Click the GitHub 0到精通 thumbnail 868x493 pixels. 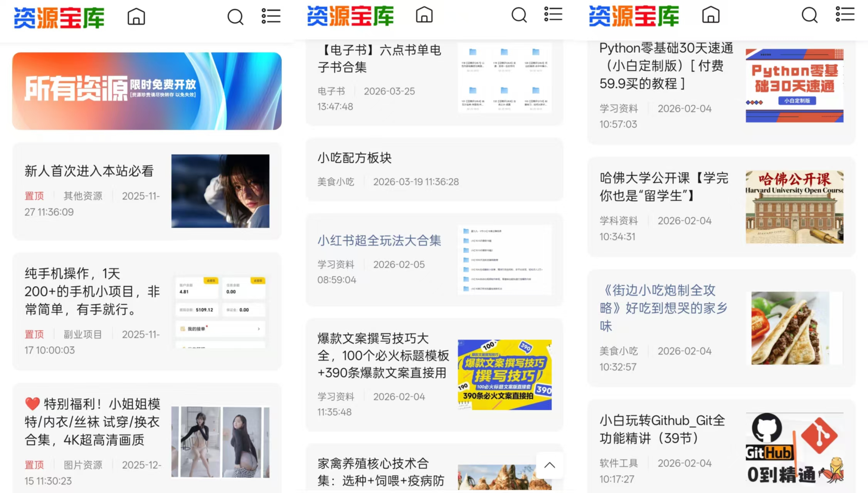coord(794,449)
